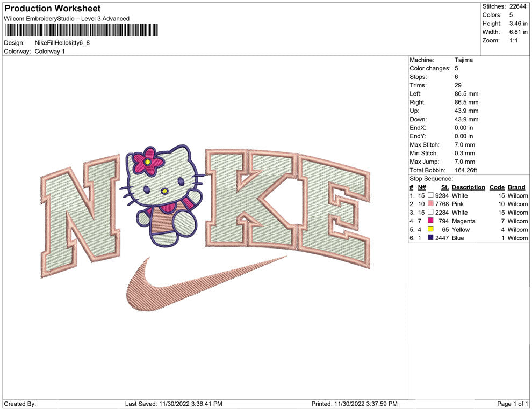Click the 'Code' column header
The image size is (532, 409).
(497, 187)
